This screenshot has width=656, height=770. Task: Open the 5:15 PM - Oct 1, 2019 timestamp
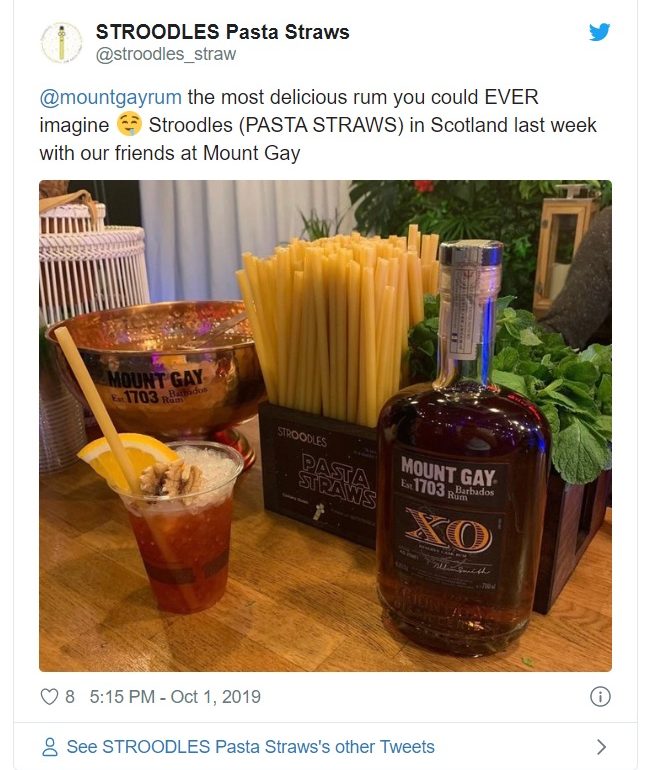pos(175,696)
